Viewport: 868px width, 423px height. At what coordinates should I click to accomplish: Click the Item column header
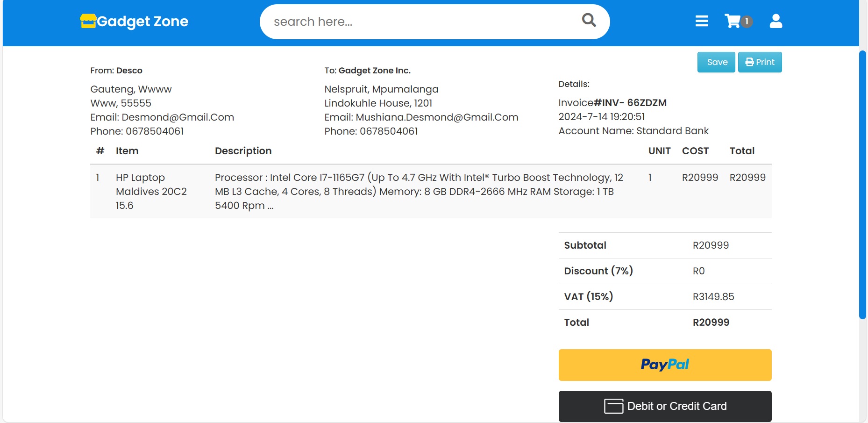pyautogui.click(x=127, y=151)
